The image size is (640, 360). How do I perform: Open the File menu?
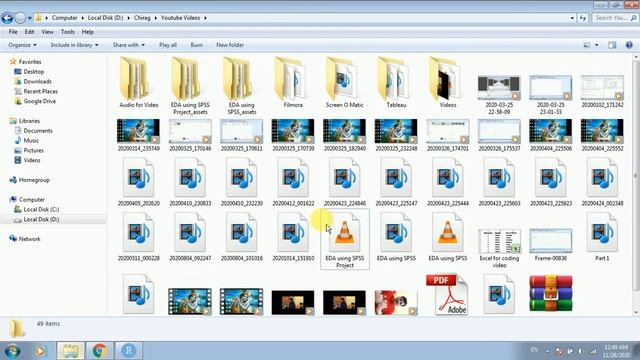click(13, 31)
